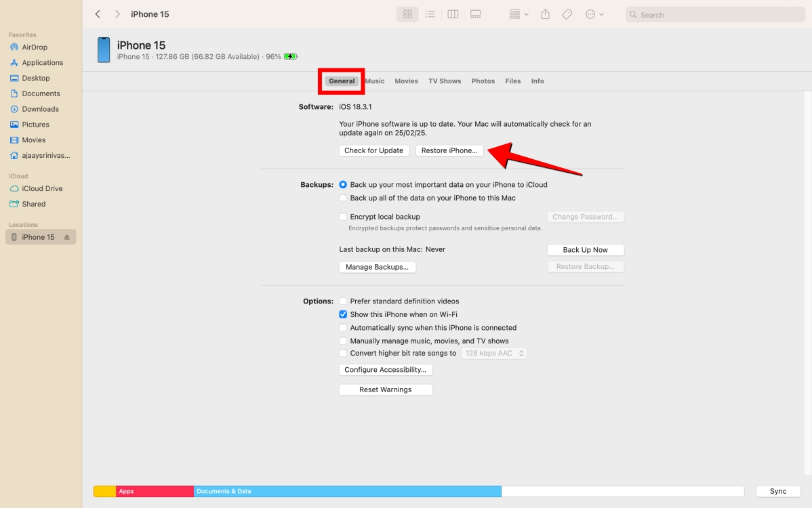
Task: Expand the more actions ellipsis menu
Action: coord(594,14)
